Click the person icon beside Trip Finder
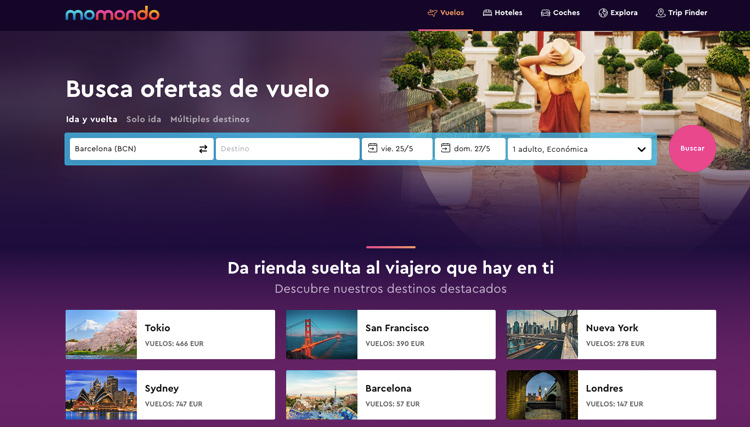 [660, 13]
